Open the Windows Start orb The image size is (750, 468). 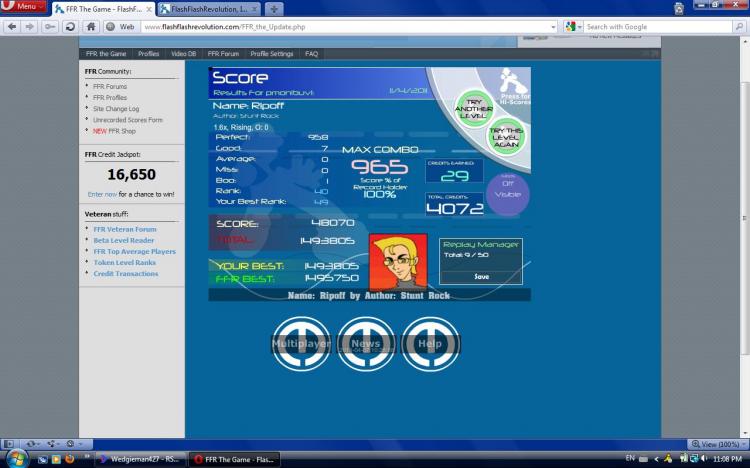pyautogui.click(x=17, y=459)
